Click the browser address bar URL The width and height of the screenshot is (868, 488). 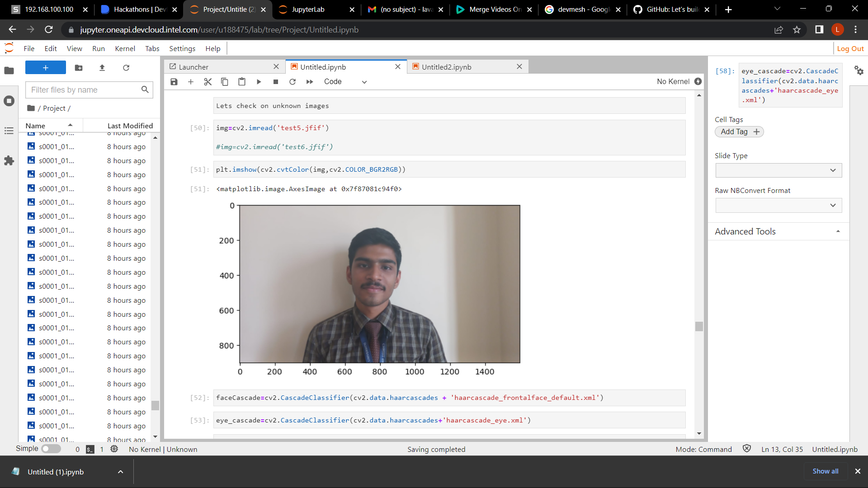click(219, 30)
